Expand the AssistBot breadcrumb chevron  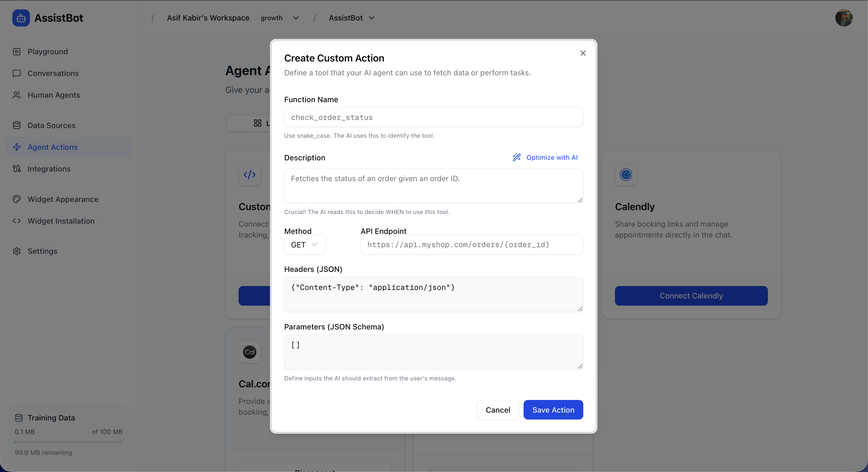click(372, 18)
